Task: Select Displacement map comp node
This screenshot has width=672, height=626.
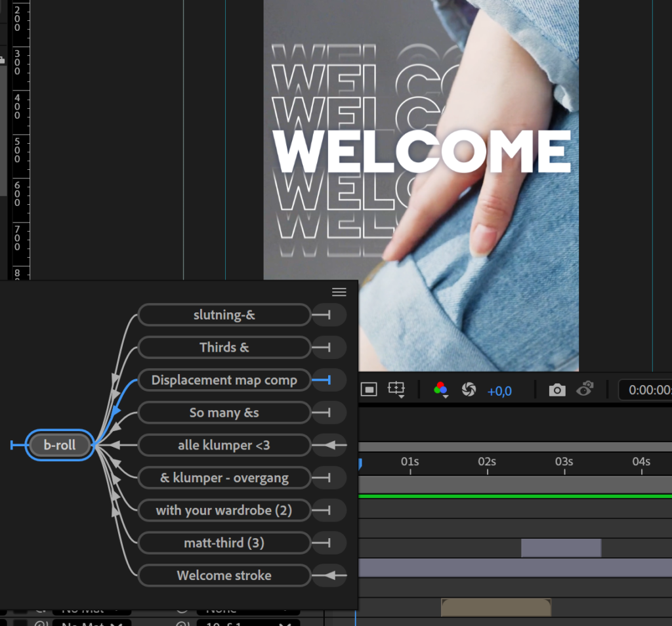Action: tap(224, 381)
